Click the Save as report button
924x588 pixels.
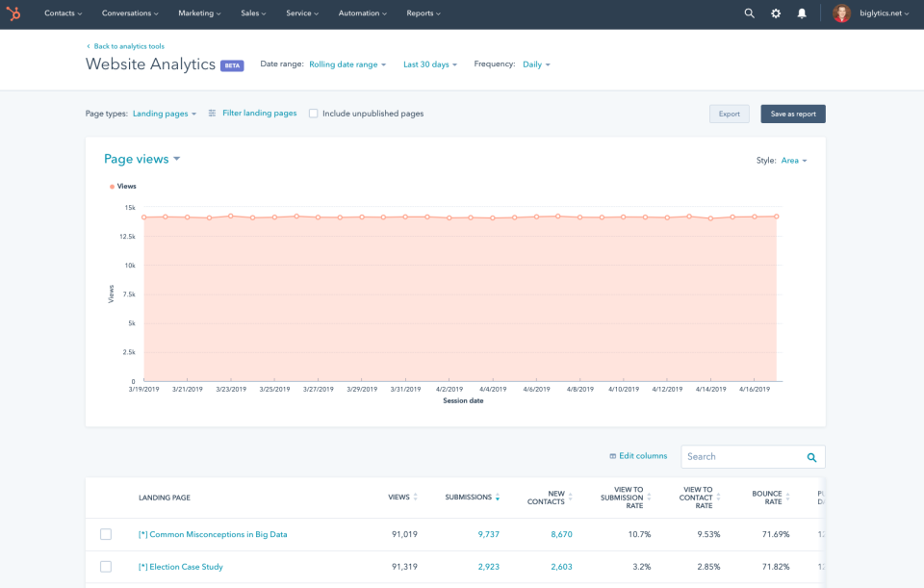coord(792,113)
